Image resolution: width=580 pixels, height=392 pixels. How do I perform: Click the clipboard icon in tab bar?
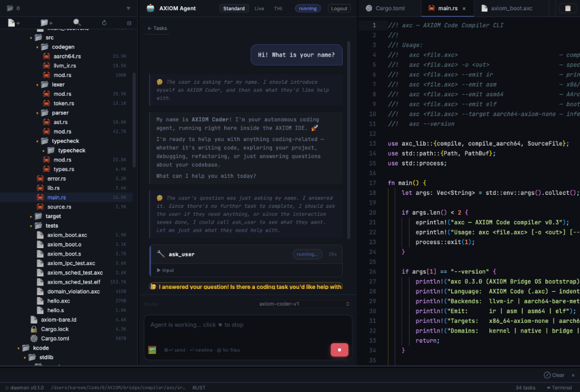(568, 8)
